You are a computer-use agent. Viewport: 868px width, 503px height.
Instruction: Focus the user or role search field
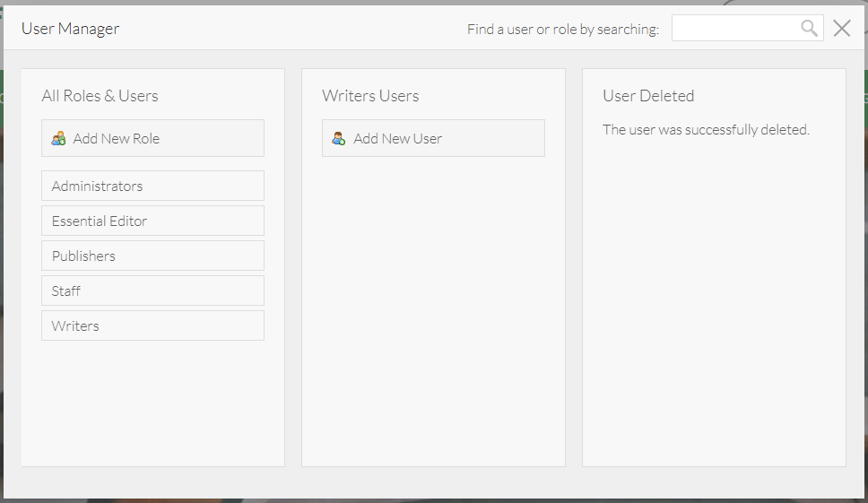734,29
